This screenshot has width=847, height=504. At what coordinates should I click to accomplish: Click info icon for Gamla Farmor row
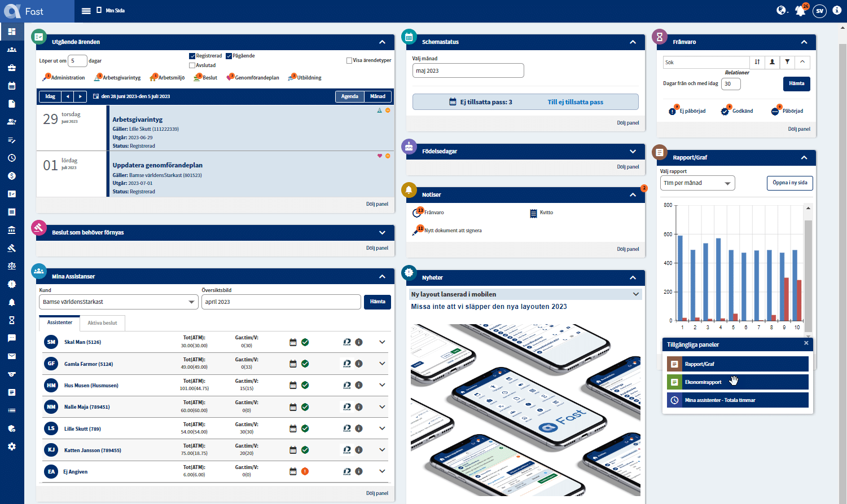pyautogui.click(x=359, y=364)
